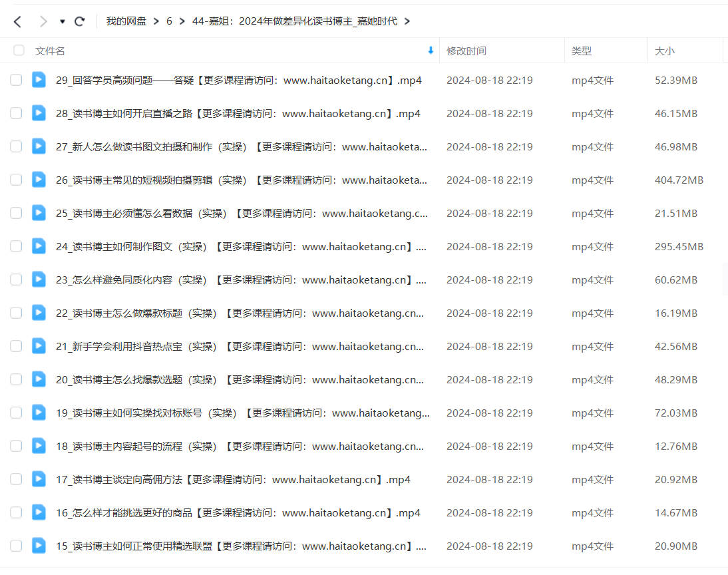
Task: Click the video icon of file 28
Action: click(x=39, y=113)
